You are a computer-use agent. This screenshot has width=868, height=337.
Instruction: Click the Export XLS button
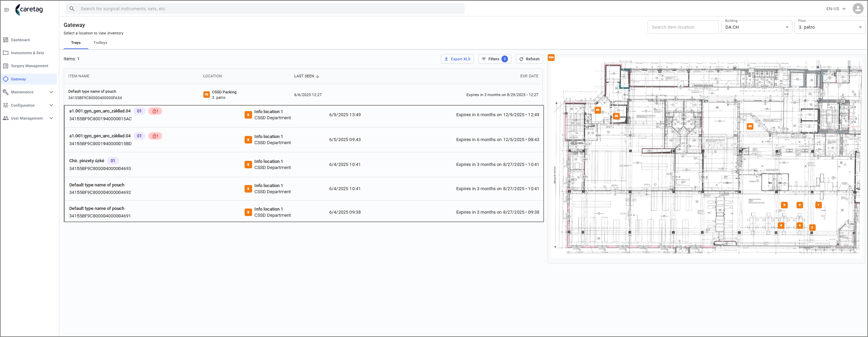coord(457,59)
